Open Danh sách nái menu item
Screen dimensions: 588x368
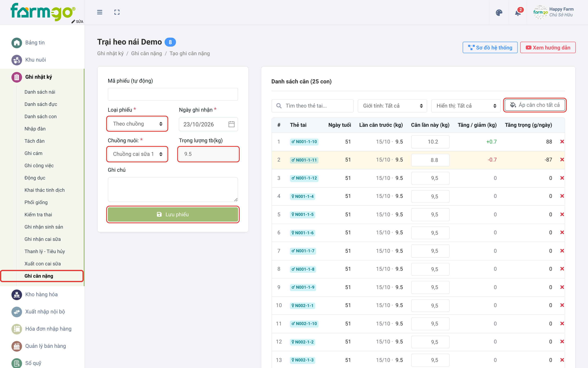coord(40,92)
